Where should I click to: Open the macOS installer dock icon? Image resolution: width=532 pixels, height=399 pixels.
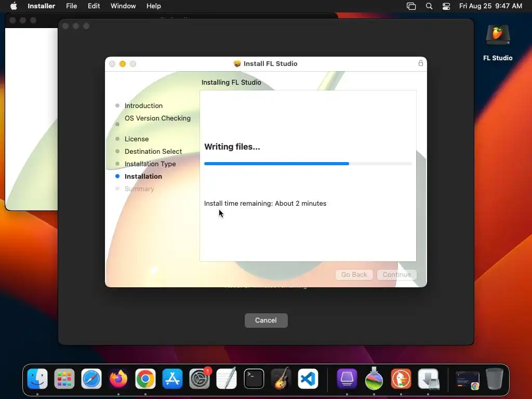point(374,379)
